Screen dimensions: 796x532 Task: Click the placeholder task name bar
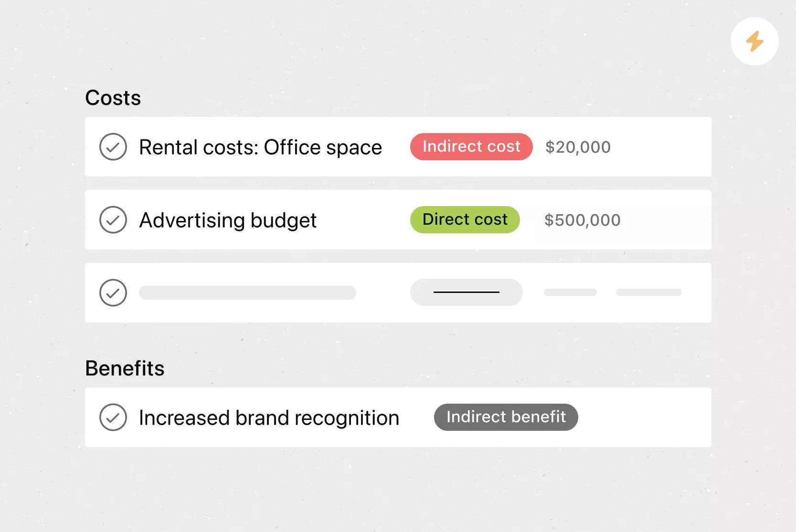(247, 292)
